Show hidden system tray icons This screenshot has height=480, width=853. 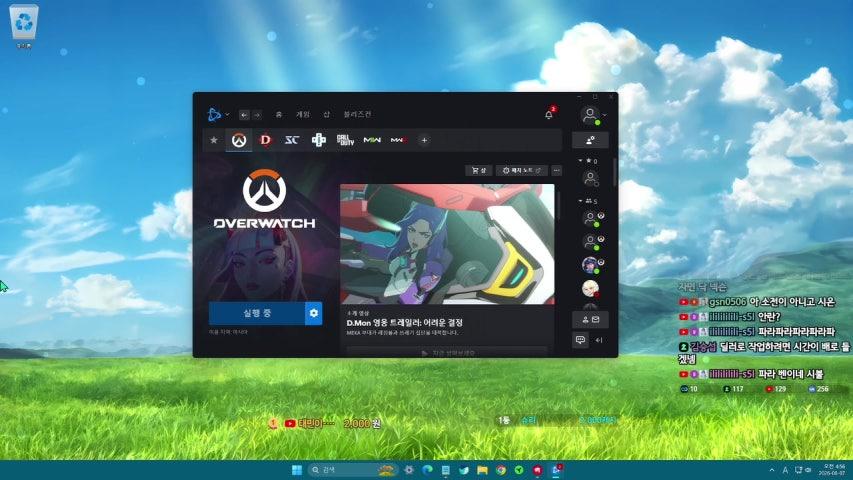pyautogui.click(x=771, y=470)
